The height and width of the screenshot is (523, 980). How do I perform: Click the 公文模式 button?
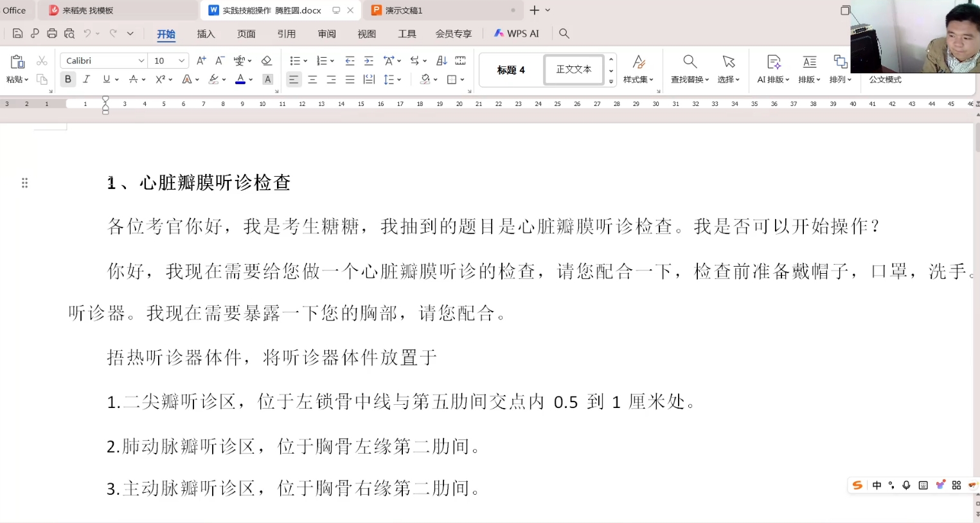click(x=885, y=79)
